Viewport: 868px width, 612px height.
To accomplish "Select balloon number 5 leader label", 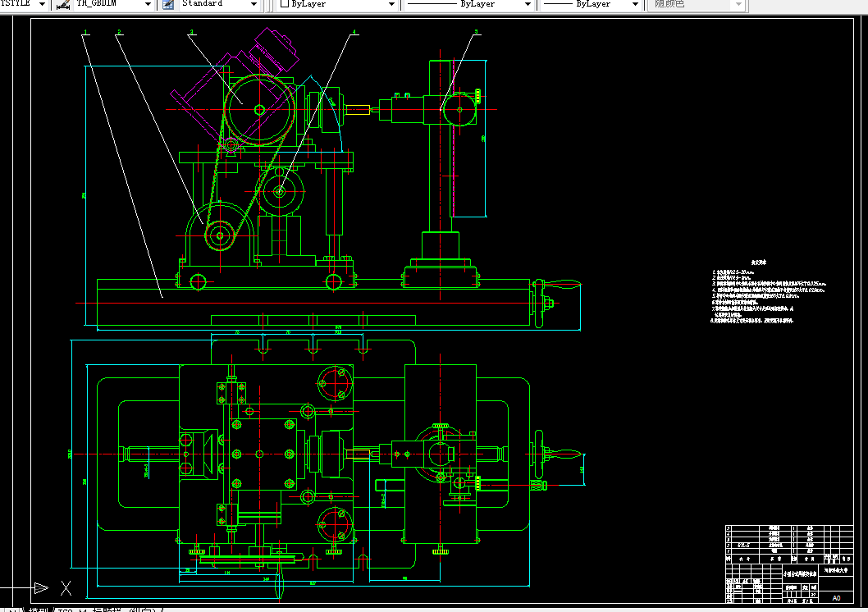I will coord(476,32).
